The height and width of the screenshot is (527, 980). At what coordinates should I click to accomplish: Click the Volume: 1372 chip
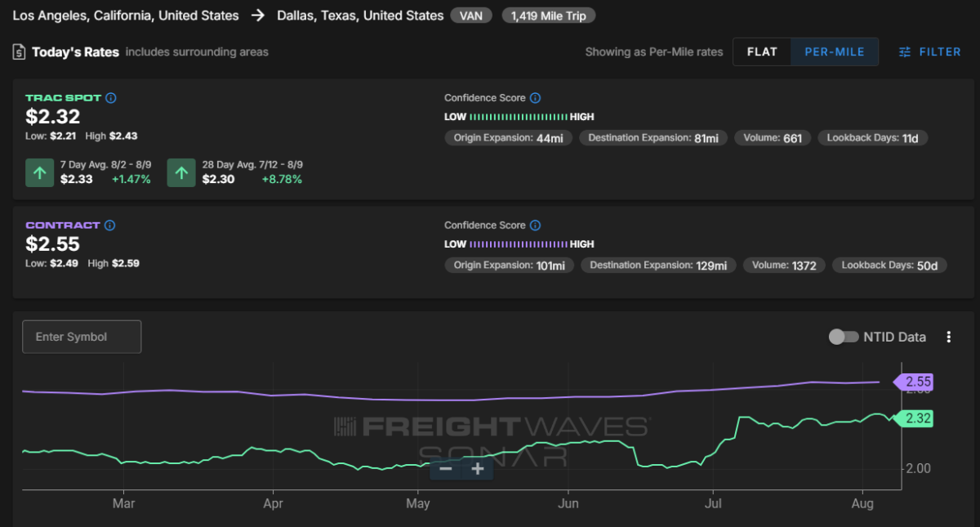[784, 266]
